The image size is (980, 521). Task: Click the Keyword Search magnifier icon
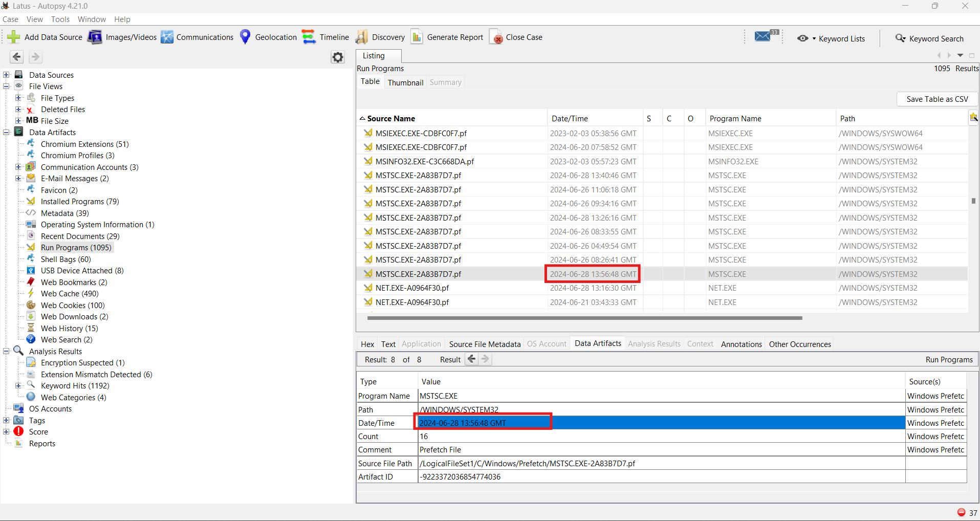pyautogui.click(x=900, y=38)
